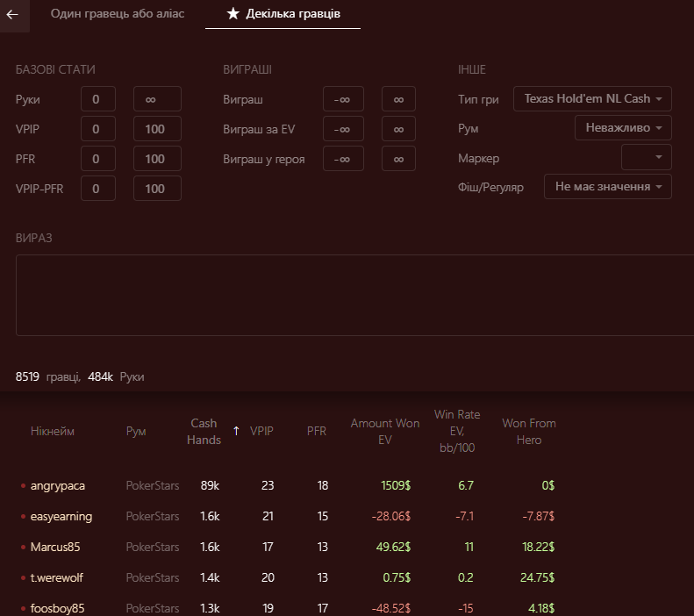
Task: Click the Виграш у героя maximum field
Action: pos(398,159)
